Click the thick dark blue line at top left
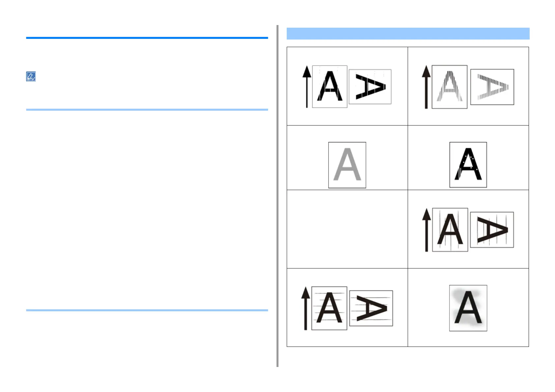 tap(147, 38)
